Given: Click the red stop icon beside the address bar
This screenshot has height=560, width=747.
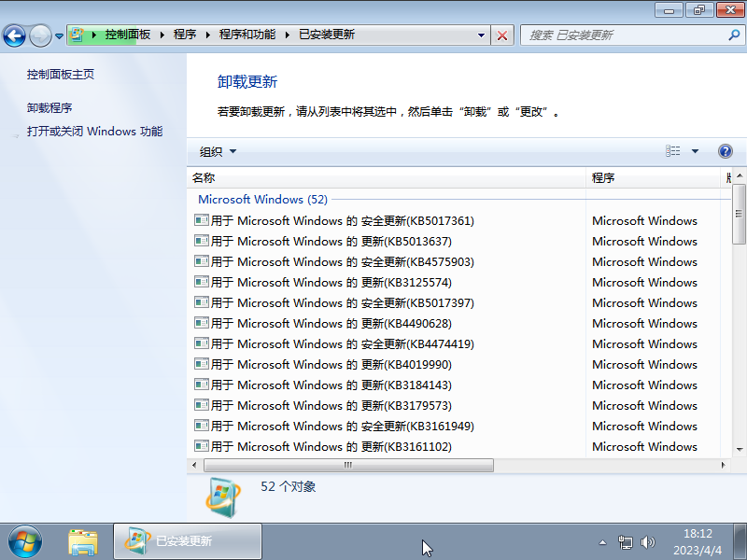Looking at the screenshot, I should pyautogui.click(x=502, y=35).
